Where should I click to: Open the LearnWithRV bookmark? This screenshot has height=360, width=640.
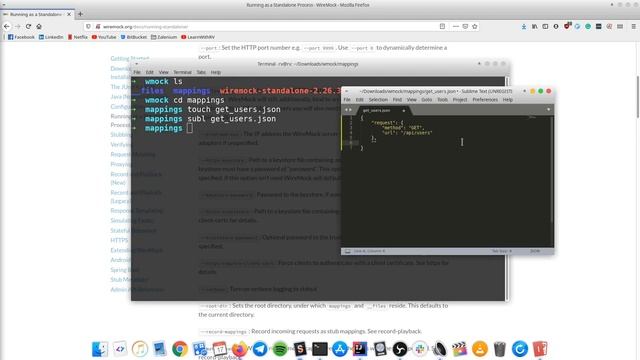click(x=198, y=37)
